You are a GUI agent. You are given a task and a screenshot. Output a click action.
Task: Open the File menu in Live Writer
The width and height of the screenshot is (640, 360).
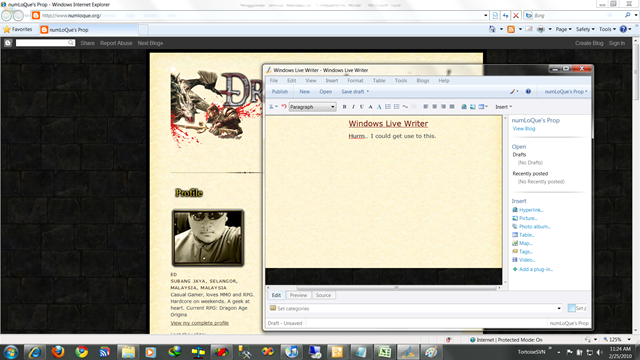click(273, 81)
